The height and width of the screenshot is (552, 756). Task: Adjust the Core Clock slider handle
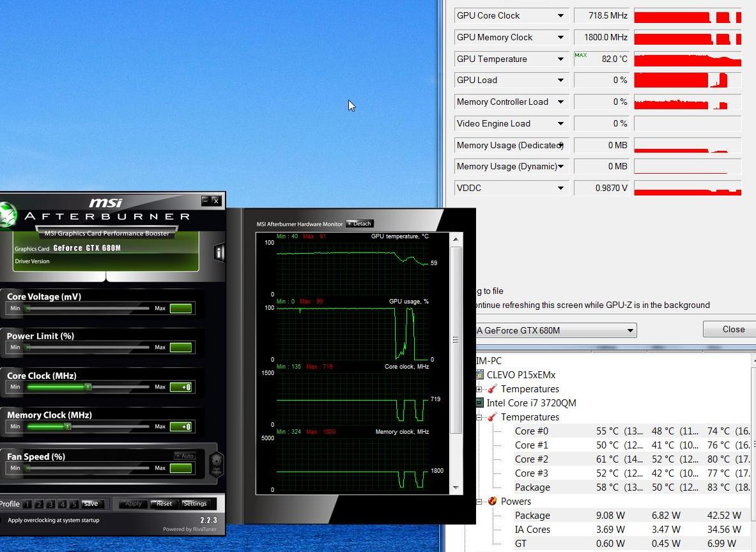(88, 387)
